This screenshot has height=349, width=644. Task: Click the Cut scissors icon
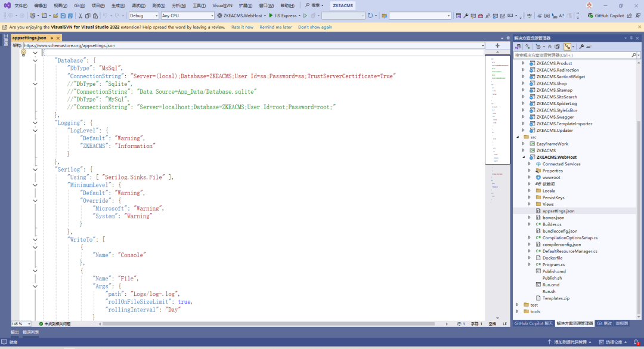80,16
